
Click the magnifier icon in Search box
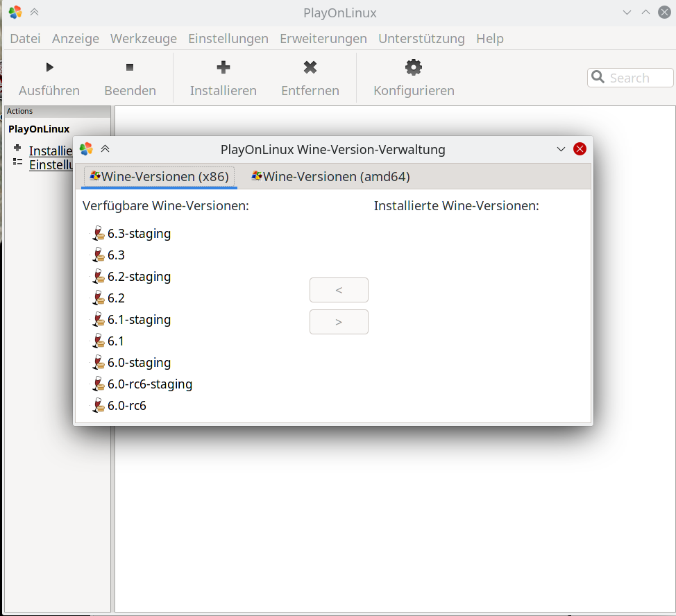pos(598,77)
